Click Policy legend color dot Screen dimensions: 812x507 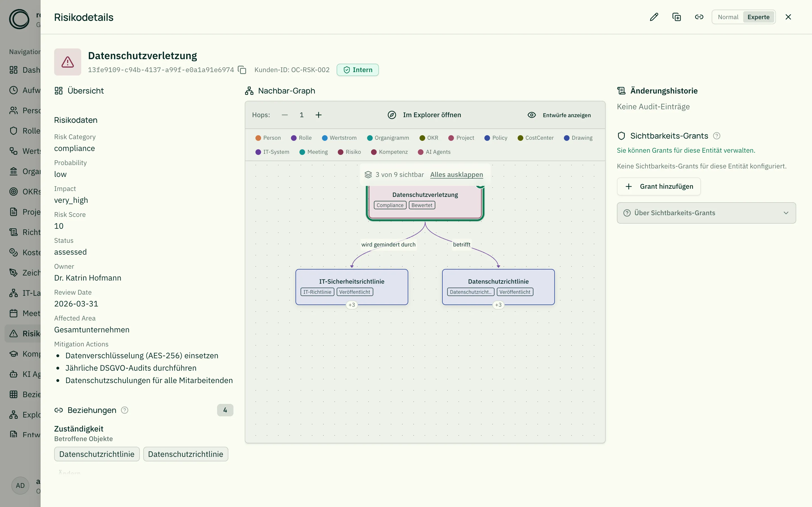(487, 138)
